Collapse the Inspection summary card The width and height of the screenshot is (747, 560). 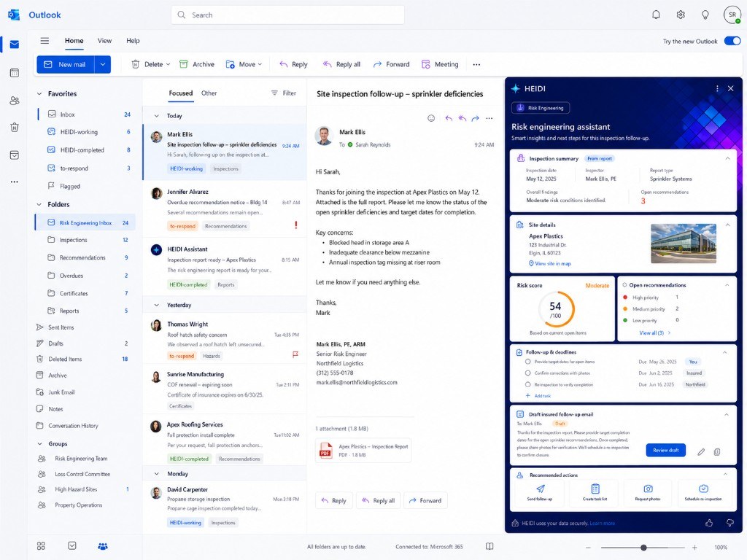[727, 158]
